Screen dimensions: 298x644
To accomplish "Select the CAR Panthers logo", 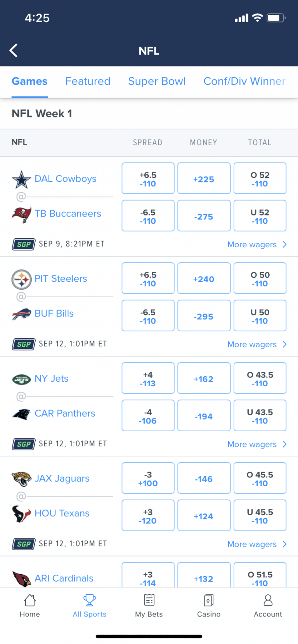I will coord(22,413).
